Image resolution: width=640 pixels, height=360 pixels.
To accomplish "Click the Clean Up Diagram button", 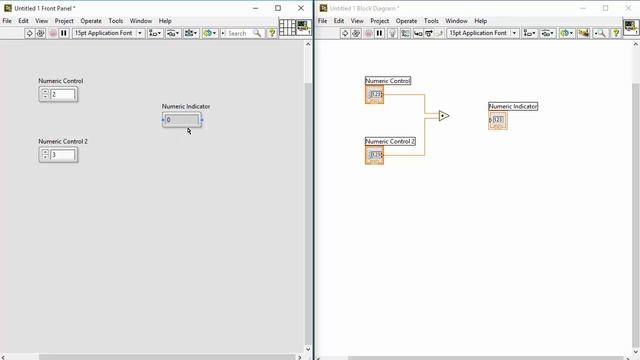I will point(584,33).
